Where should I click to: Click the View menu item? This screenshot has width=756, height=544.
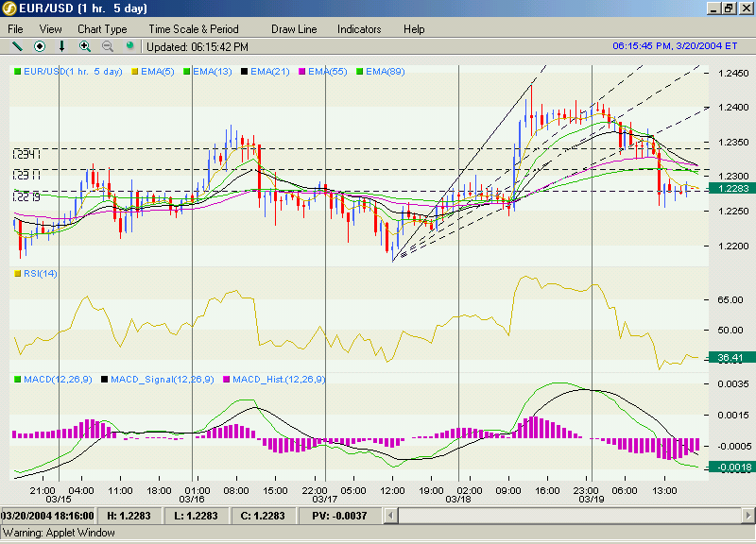coord(51,29)
